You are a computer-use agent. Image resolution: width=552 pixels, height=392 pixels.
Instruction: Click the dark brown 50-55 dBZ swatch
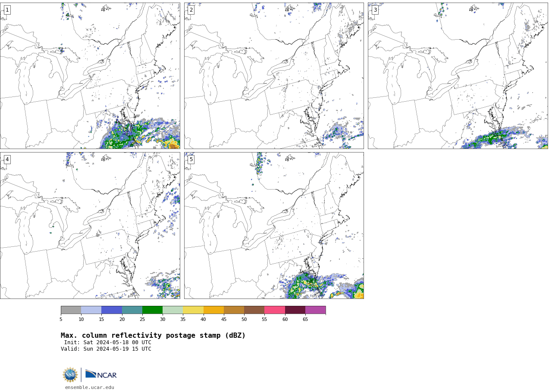click(x=254, y=310)
